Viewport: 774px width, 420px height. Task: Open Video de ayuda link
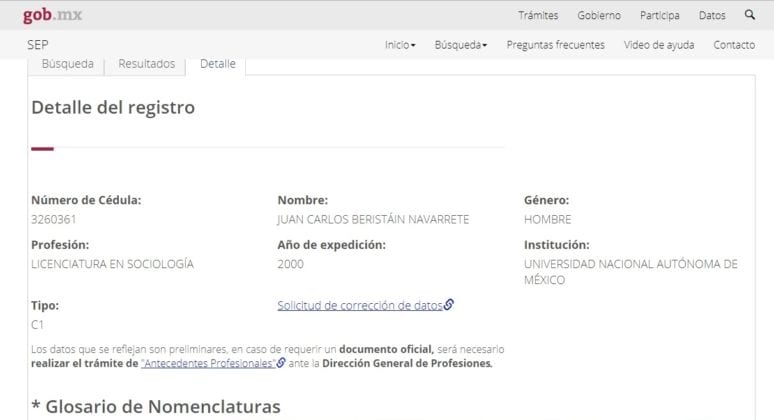(658, 45)
